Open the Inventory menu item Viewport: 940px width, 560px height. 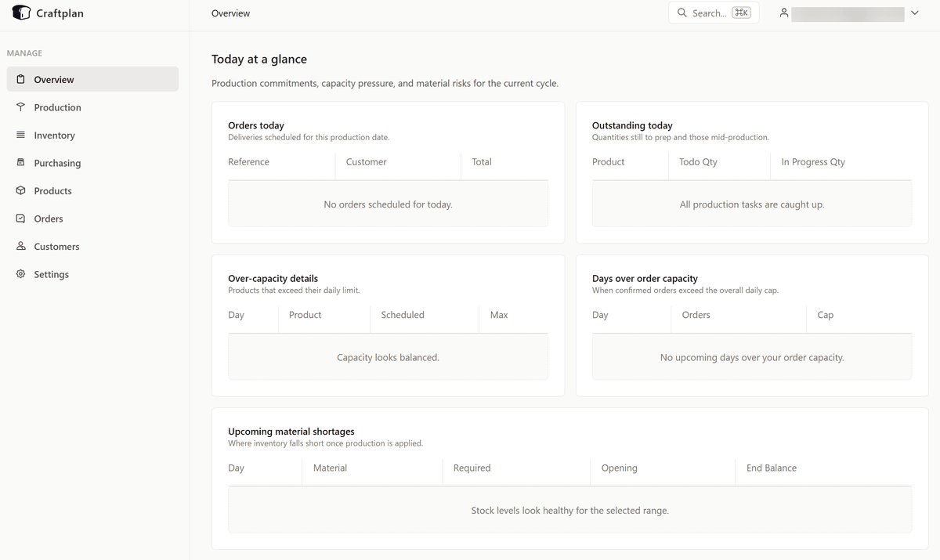pyautogui.click(x=54, y=135)
